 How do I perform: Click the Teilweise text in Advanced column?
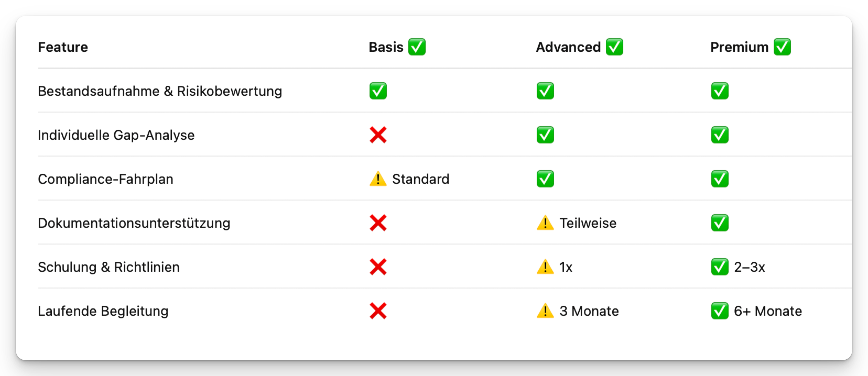click(x=588, y=223)
